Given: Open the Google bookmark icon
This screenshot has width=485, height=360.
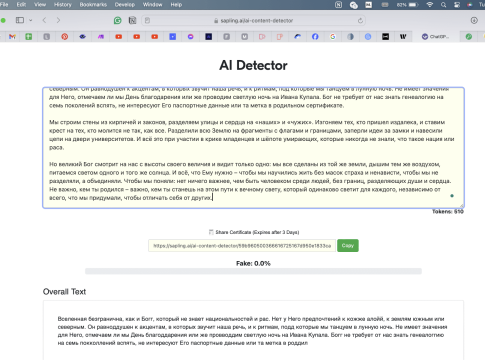Looking at the screenshot, I should coord(333,37).
